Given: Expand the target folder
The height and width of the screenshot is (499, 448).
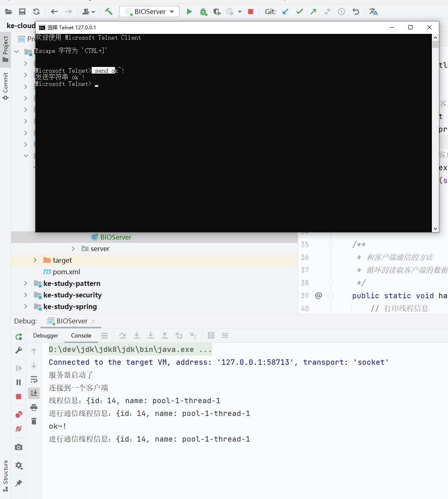Looking at the screenshot, I should [35, 260].
